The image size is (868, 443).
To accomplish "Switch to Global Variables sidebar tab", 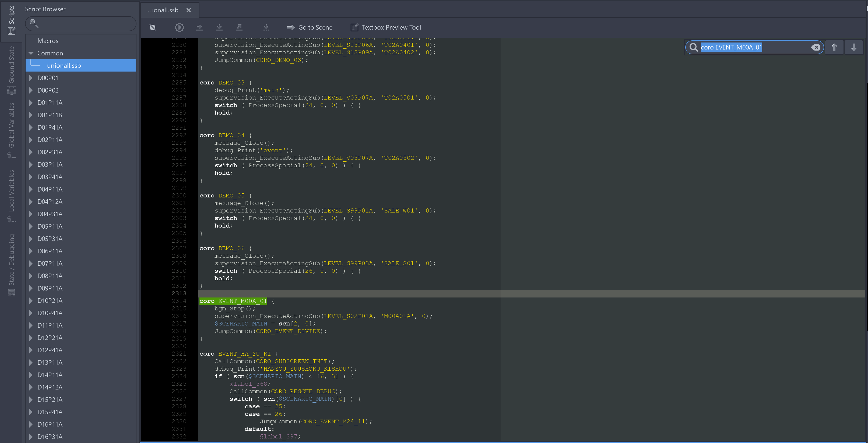I will (x=12, y=130).
